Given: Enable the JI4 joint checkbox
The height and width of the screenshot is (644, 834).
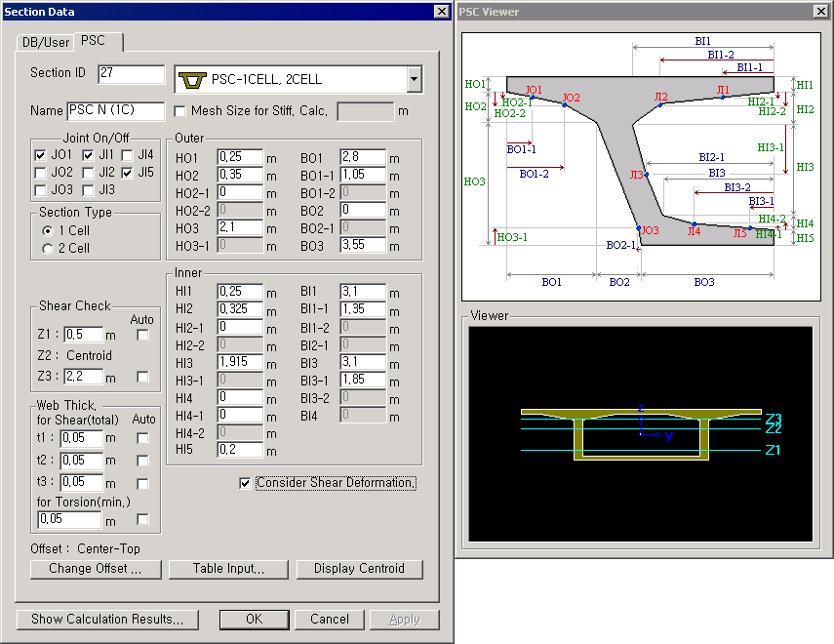Looking at the screenshot, I should coord(127,155).
